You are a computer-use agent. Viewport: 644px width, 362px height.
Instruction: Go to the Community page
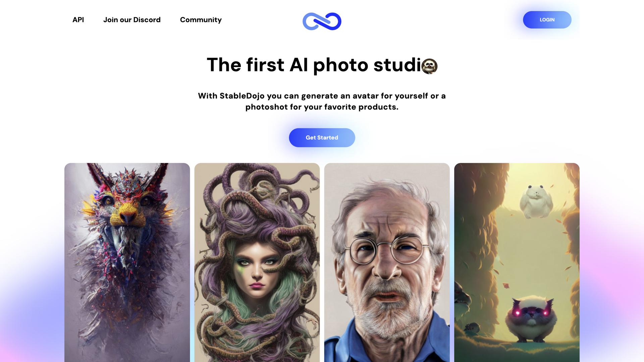pos(201,20)
